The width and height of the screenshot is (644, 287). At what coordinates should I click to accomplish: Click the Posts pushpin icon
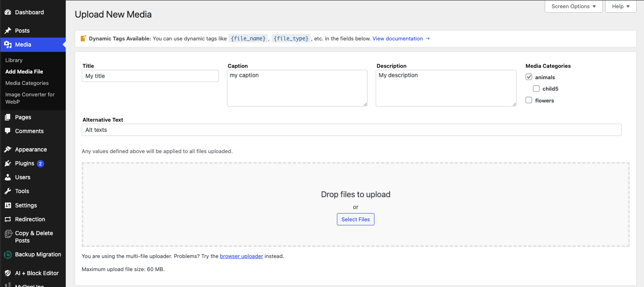click(x=8, y=31)
